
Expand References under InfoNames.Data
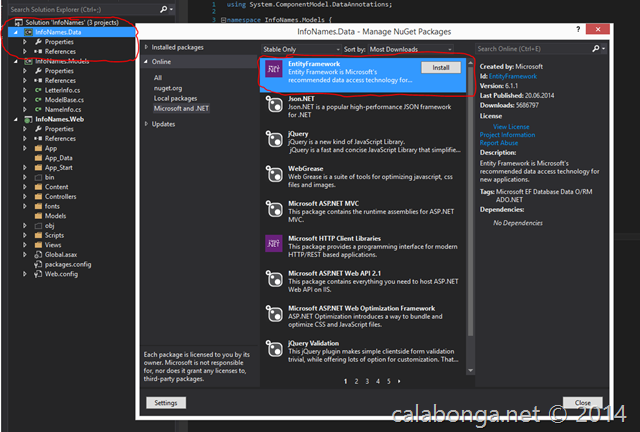tap(25, 51)
